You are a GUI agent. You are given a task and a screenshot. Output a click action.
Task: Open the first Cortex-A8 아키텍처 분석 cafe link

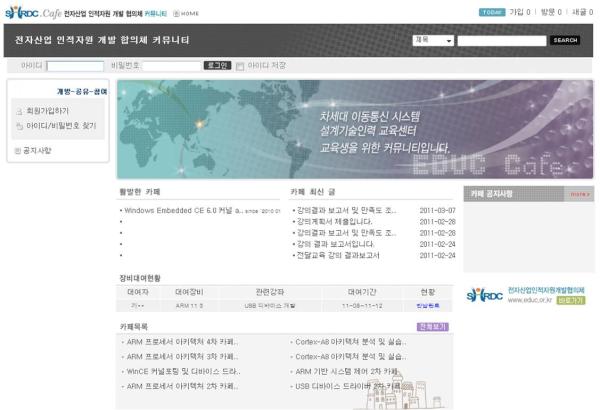tap(351, 342)
